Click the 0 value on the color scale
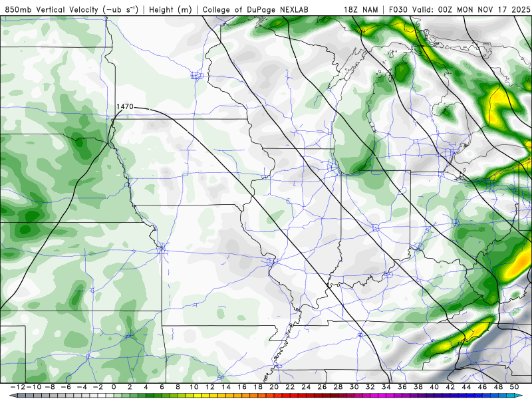Screen dimensions: 532x399 click(114, 387)
